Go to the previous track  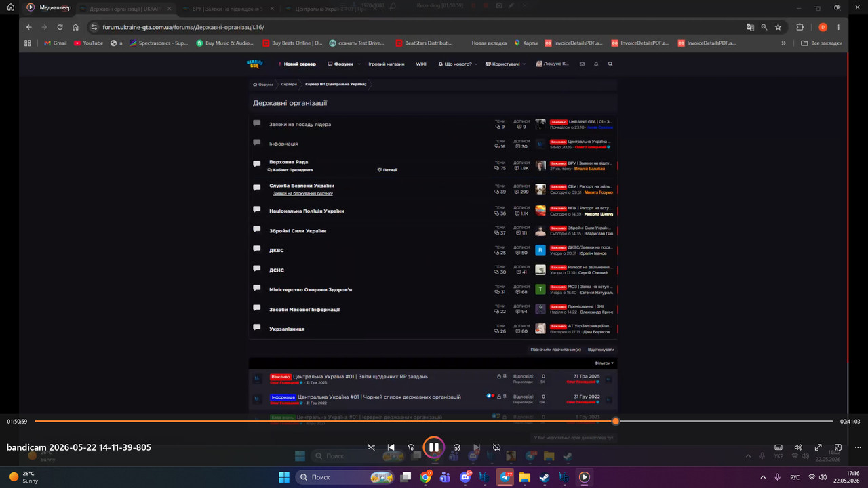click(391, 447)
